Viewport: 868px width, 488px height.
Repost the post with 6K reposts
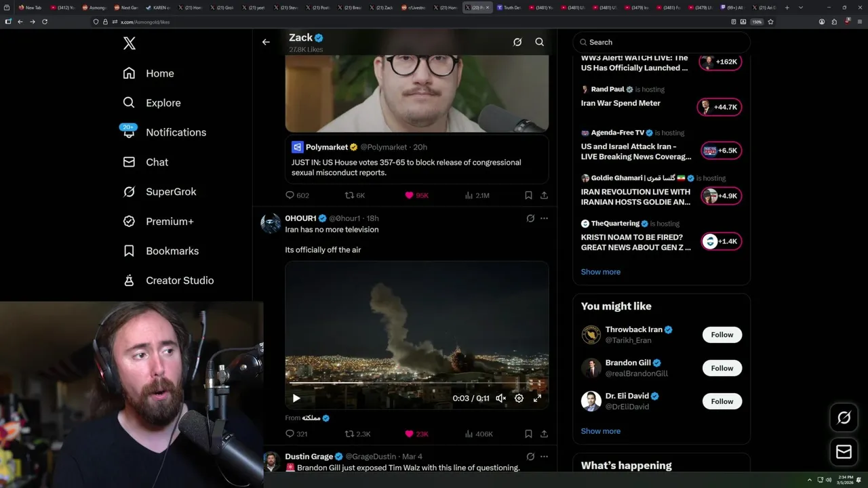click(x=355, y=195)
